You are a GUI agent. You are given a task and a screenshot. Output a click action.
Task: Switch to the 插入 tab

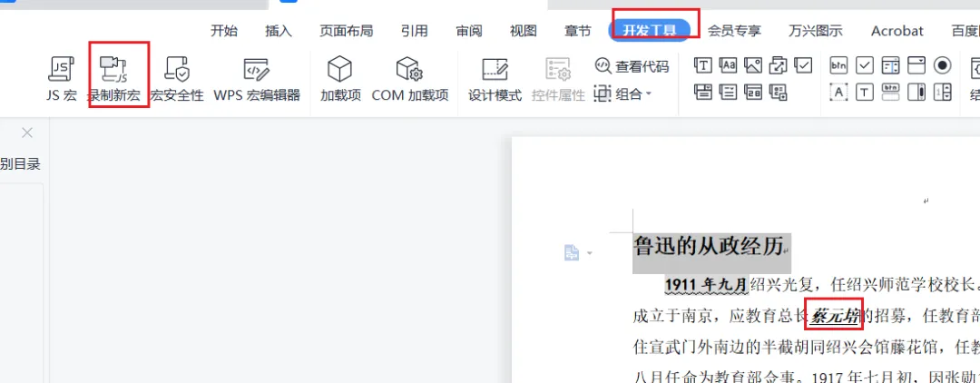[x=279, y=31]
